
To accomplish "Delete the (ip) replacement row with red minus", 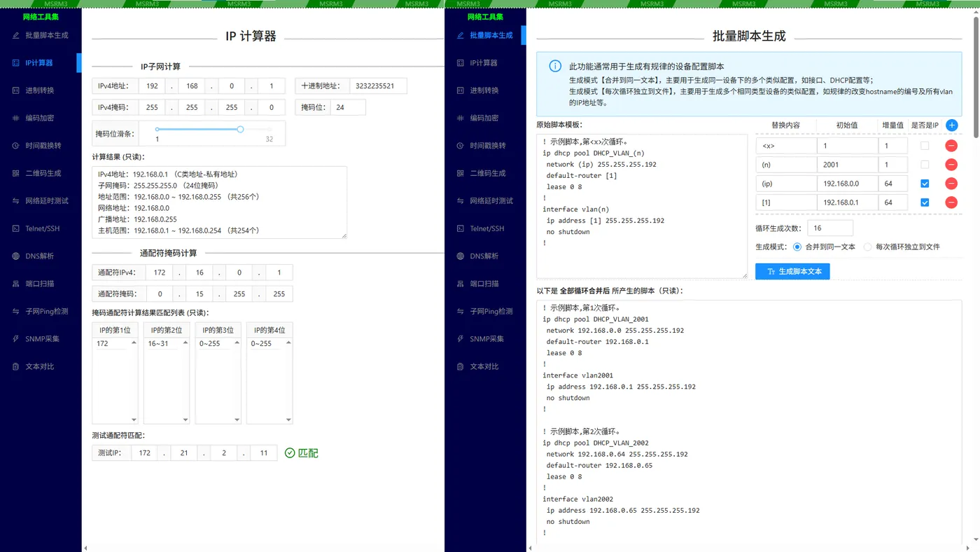I will [x=951, y=184].
